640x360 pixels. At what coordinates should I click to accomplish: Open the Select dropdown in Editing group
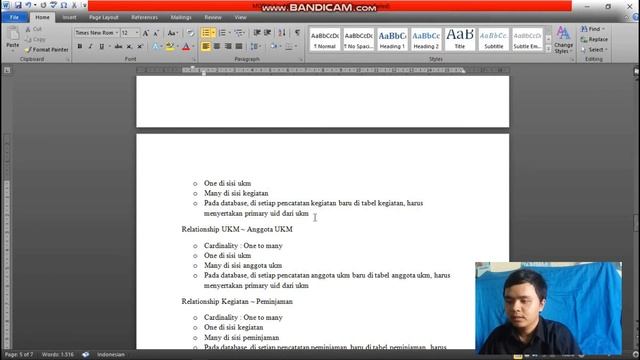[594, 49]
